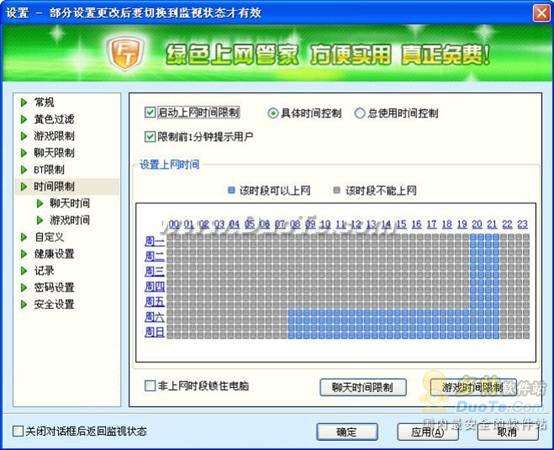Close the settings dialog
Image resolution: width=554 pixels, height=450 pixels.
[x=541, y=13]
